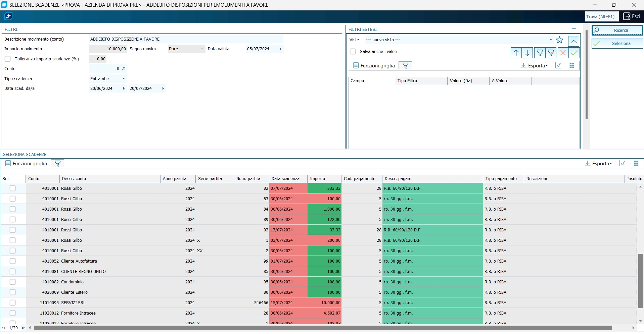Click the red X cancel filter icon
Screen dimensions: 644x334
(x=563, y=53)
